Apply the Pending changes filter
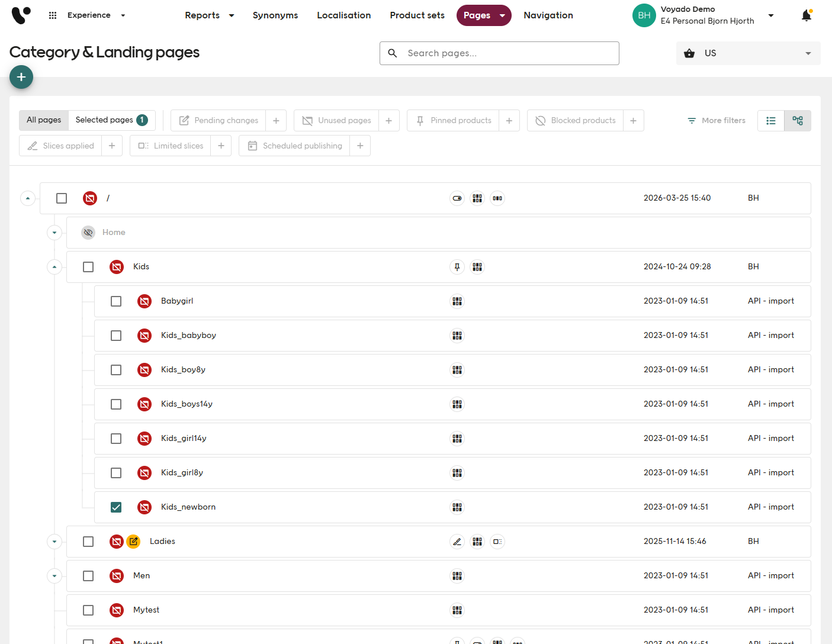 point(219,121)
